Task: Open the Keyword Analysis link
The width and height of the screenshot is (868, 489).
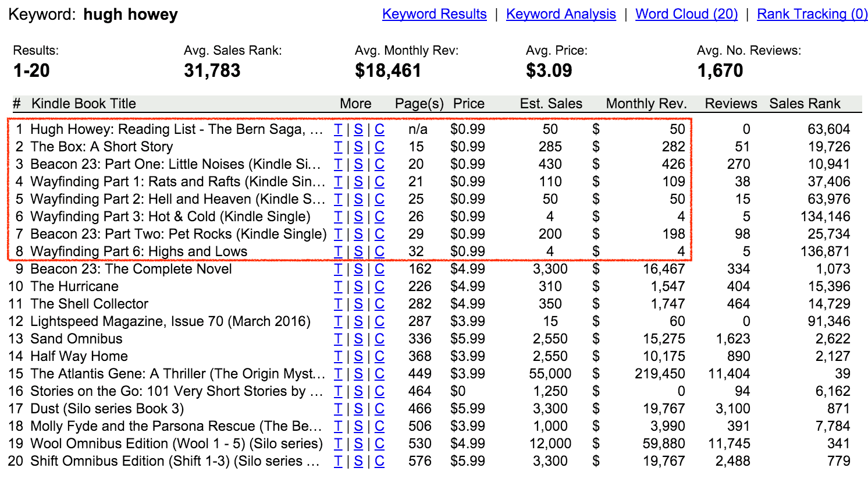Action: 561,14
